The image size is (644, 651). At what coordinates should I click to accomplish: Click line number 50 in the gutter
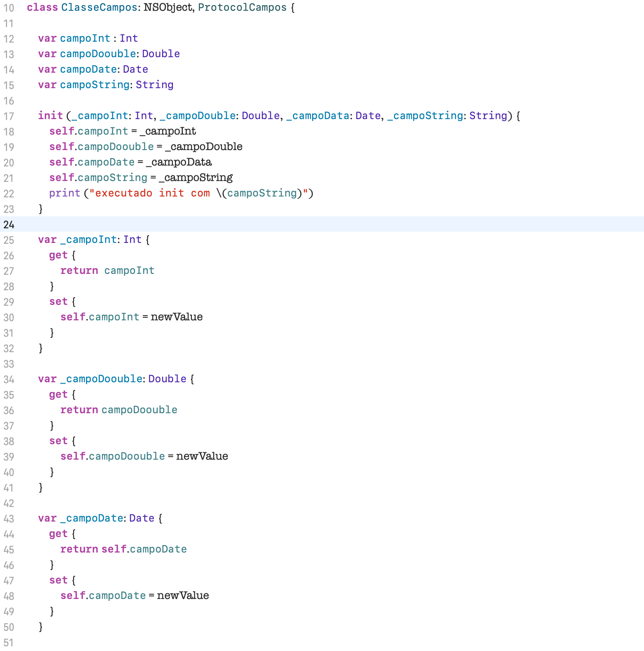pos(9,627)
